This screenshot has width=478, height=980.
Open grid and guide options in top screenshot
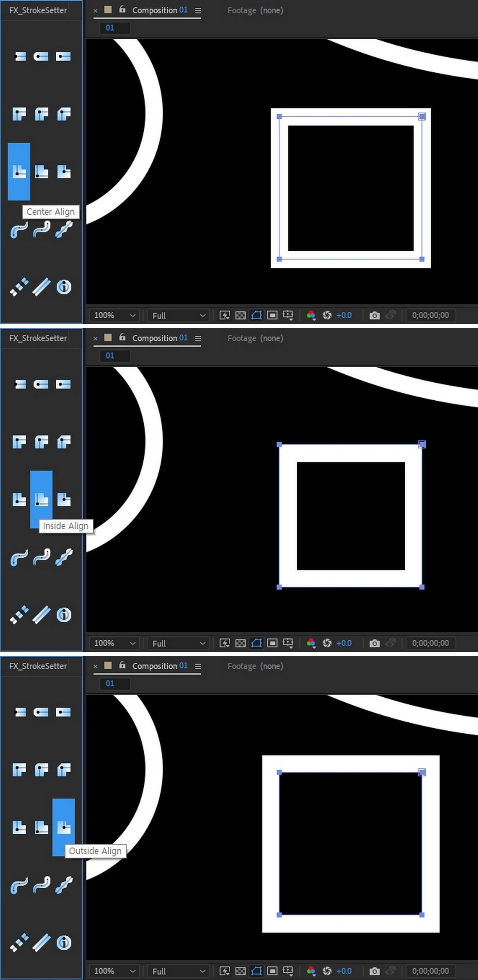tap(288, 315)
